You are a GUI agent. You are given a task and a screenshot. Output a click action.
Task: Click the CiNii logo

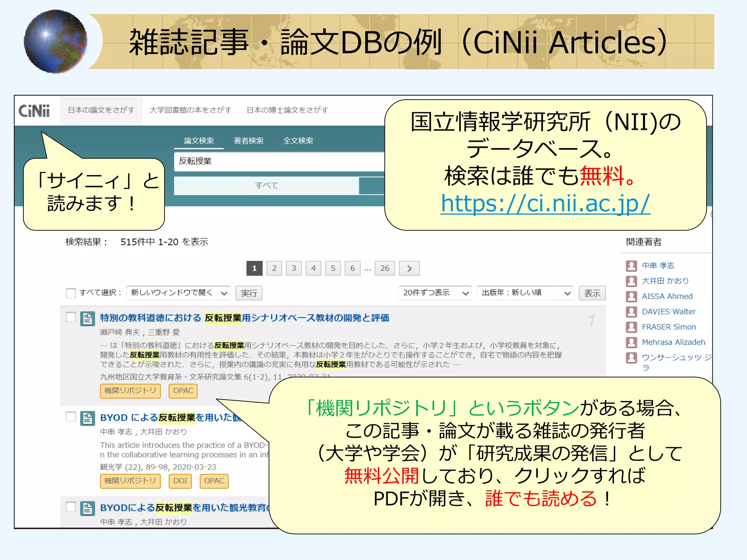[34, 111]
